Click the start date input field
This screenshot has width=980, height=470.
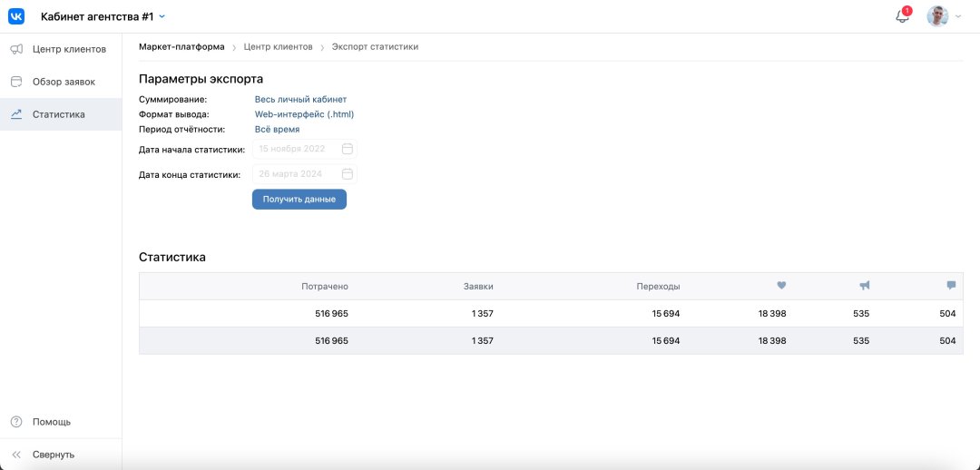298,149
